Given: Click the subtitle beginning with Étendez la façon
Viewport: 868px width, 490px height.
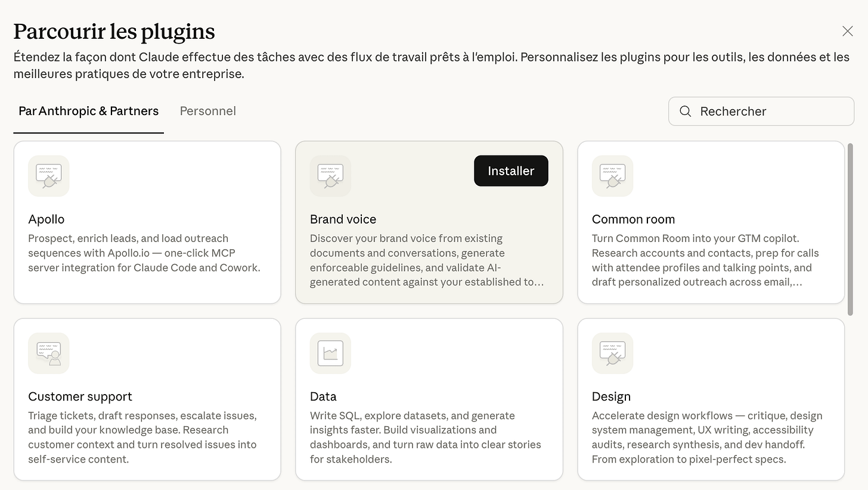Looking at the screenshot, I should pos(432,66).
